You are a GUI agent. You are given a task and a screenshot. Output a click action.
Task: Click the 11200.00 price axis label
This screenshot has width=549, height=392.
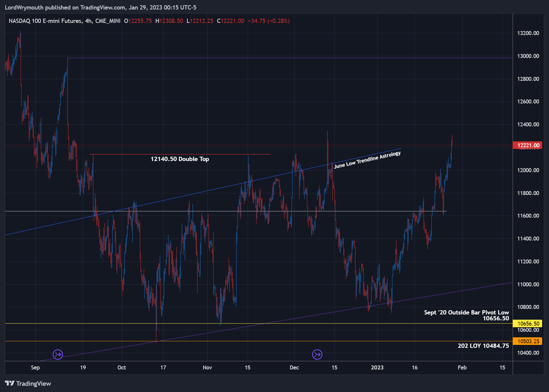click(x=528, y=261)
